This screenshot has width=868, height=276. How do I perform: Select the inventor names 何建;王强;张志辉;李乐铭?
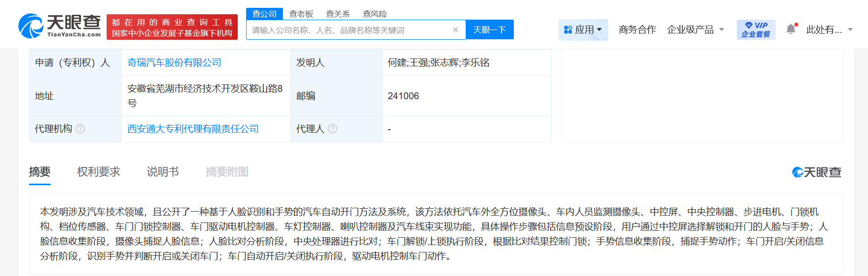[x=439, y=62]
